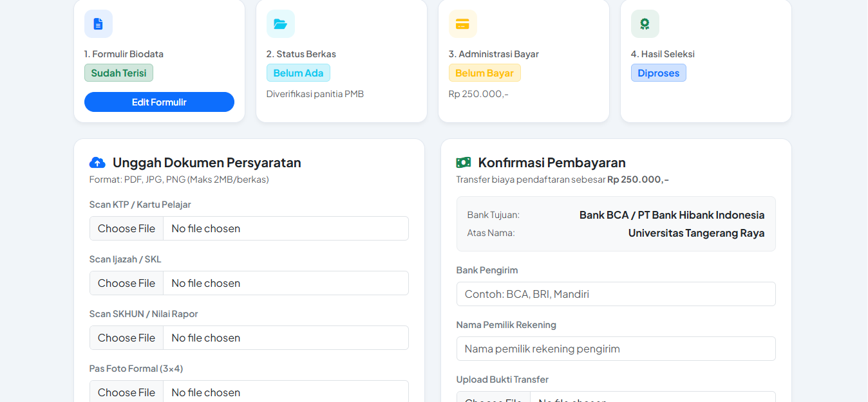This screenshot has width=868, height=402.
Task: Click the 'Rp 250.000,-' amount under Belum Bayar
Action: tap(478, 94)
